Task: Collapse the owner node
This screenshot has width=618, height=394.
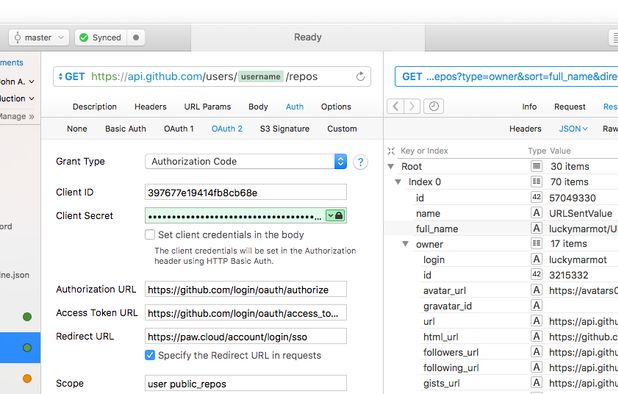Action: tap(405, 244)
